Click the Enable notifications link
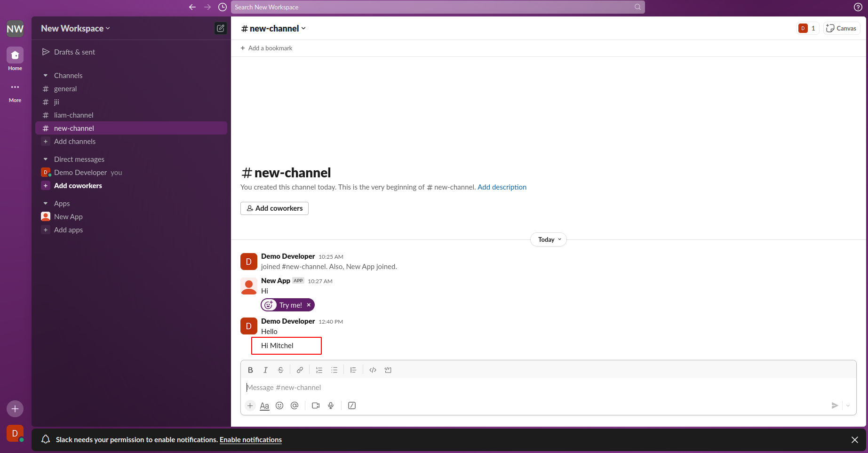This screenshot has height=453, width=868. [251, 440]
